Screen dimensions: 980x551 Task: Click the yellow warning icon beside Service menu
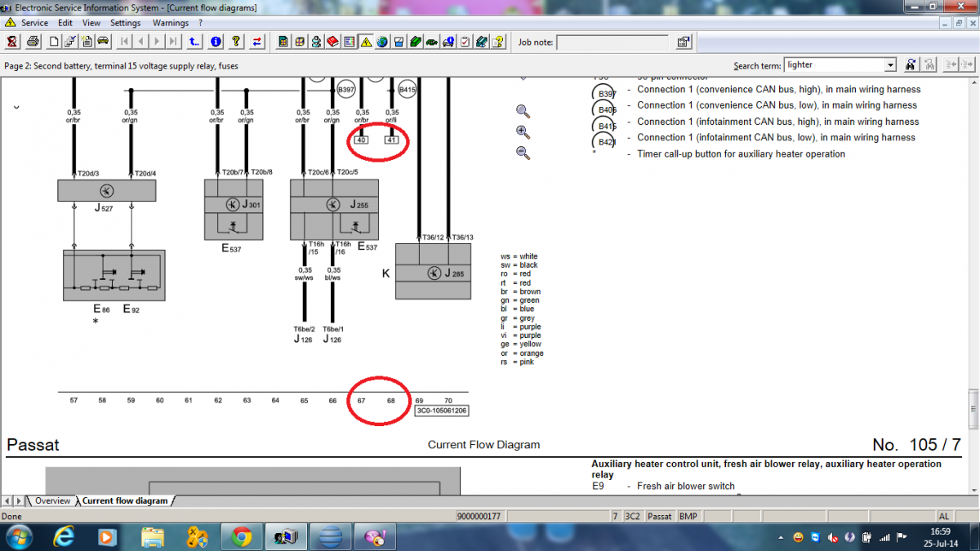pyautogui.click(x=10, y=23)
